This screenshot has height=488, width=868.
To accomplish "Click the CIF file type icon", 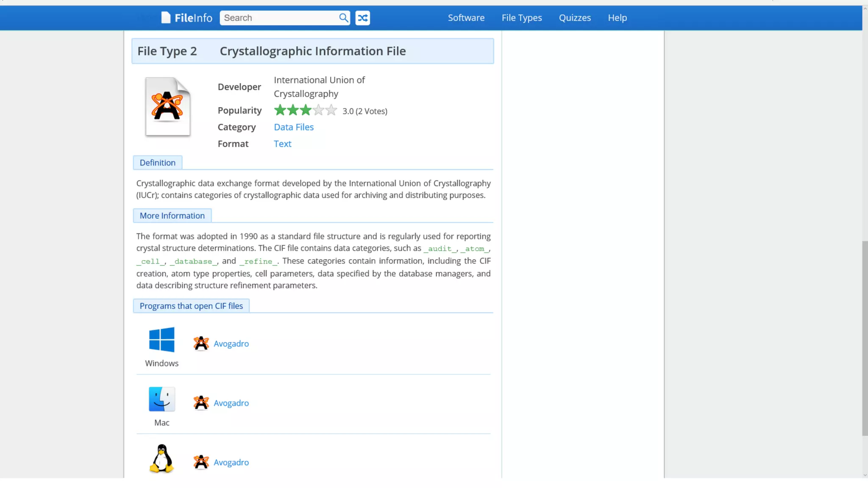I will tap(168, 106).
